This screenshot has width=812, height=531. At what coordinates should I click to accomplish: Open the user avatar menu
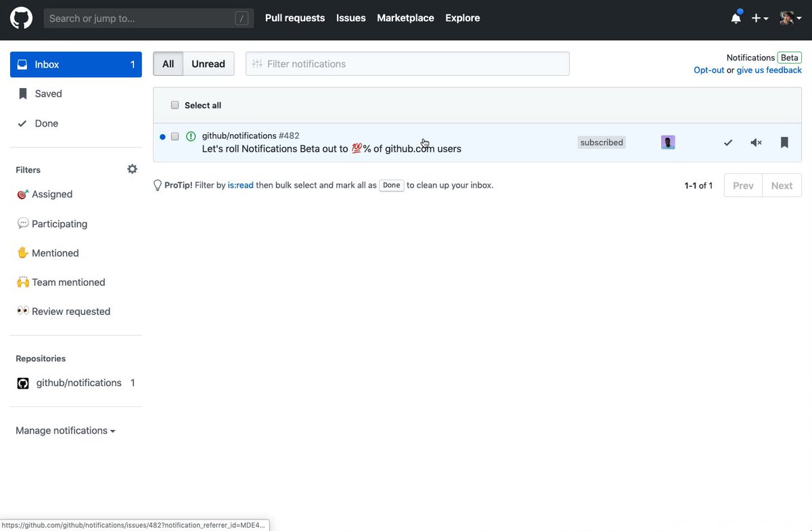[790, 18]
